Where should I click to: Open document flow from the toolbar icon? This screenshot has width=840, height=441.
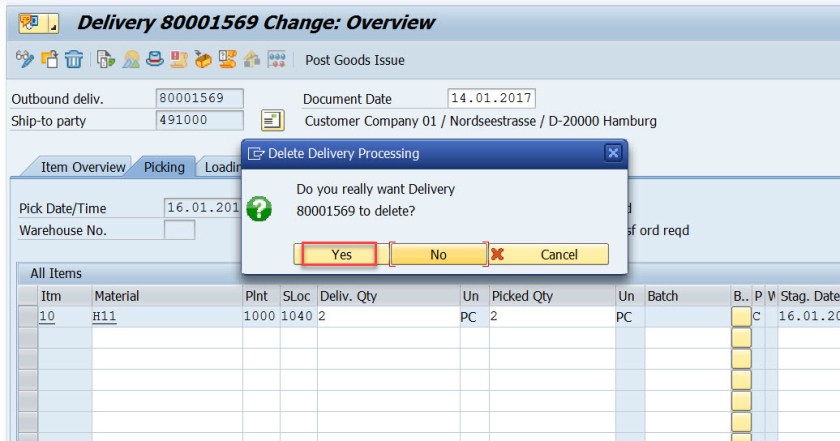point(106,59)
